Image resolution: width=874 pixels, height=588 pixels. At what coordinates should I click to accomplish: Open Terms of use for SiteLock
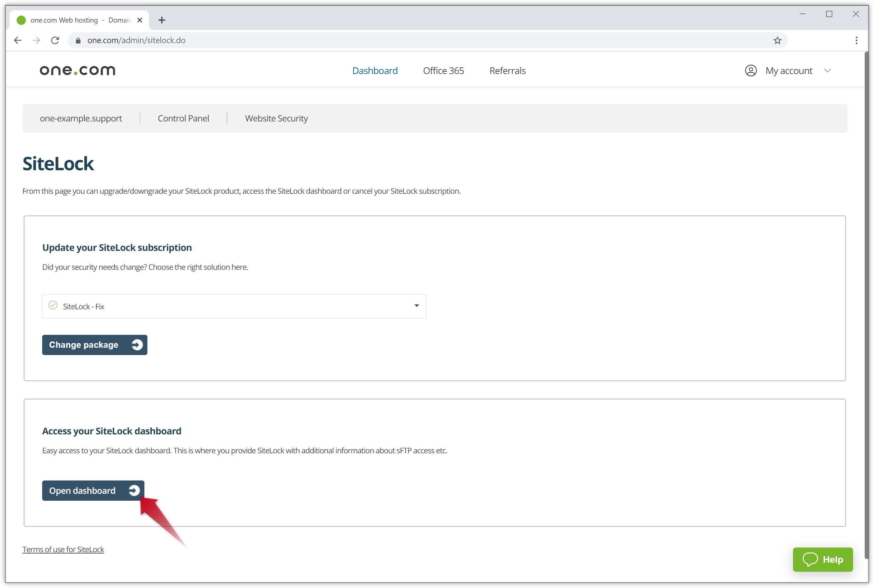[63, 549]
